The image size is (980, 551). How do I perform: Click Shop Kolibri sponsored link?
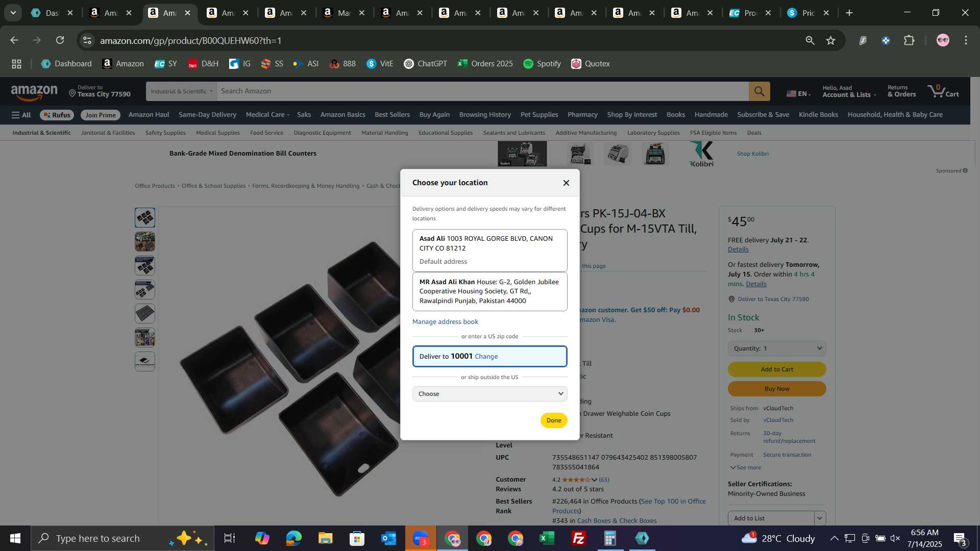click(752, 154)
